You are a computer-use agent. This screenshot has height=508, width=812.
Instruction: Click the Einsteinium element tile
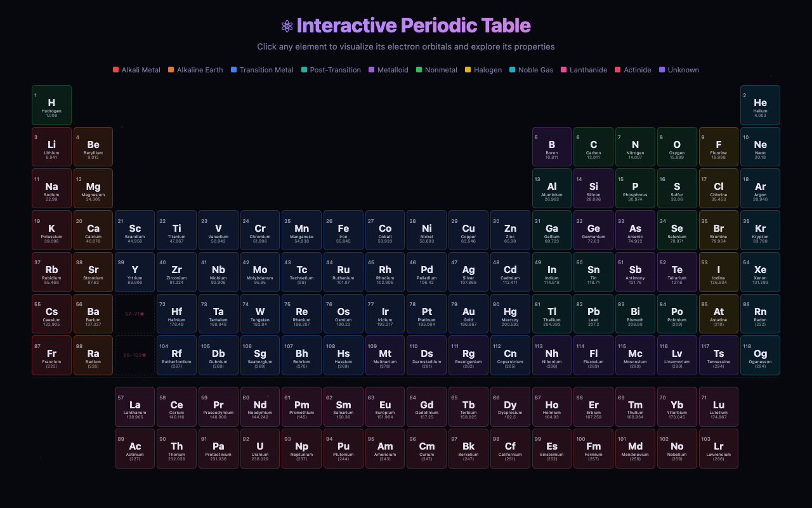pyautogui.click(x=552, y=448)
